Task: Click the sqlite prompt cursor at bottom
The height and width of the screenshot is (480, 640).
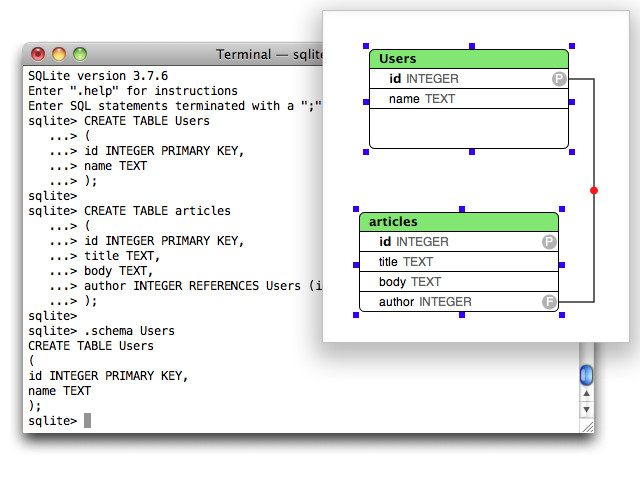Action: coord(87,420)
